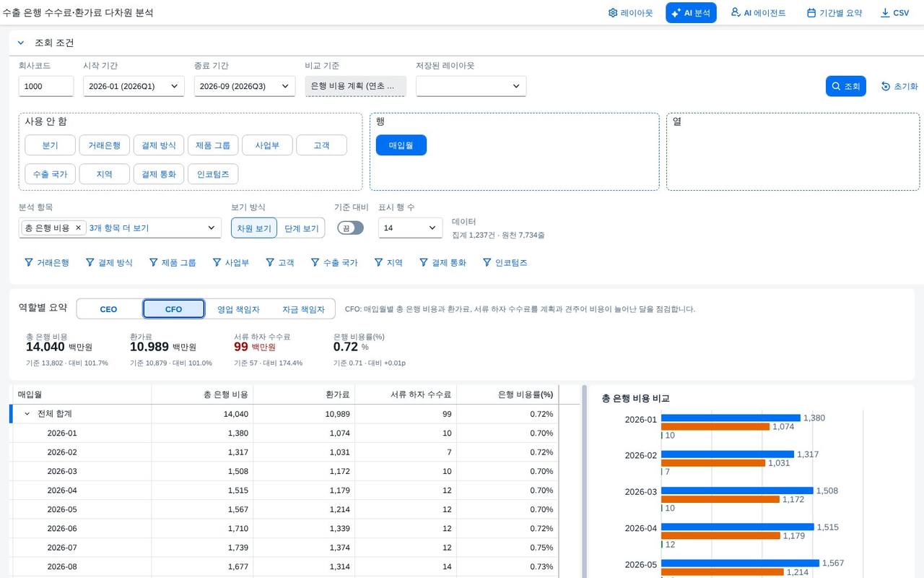This screenshot has width=924, height=578.
Task: Switch to 차원 보기 view mode
Action: 254,228
